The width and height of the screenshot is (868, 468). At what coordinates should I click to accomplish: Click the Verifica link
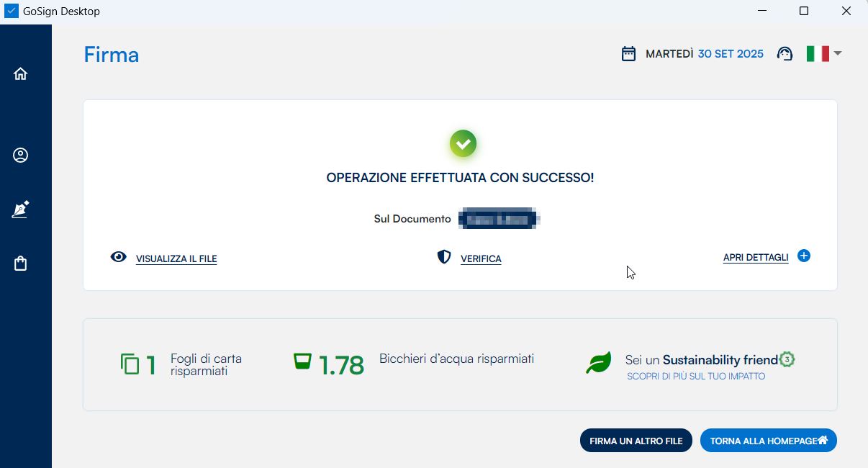point(481,259)
